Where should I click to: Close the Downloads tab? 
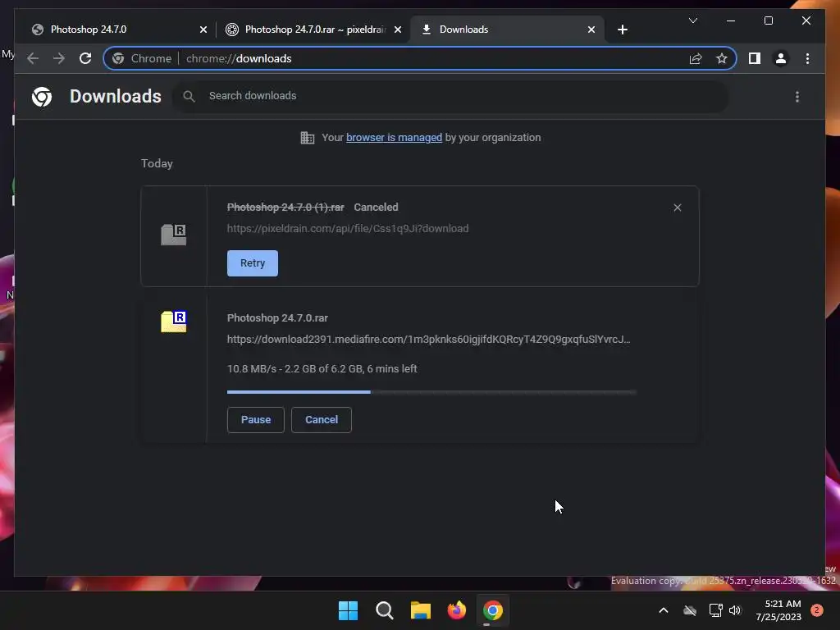pos(591,30)
